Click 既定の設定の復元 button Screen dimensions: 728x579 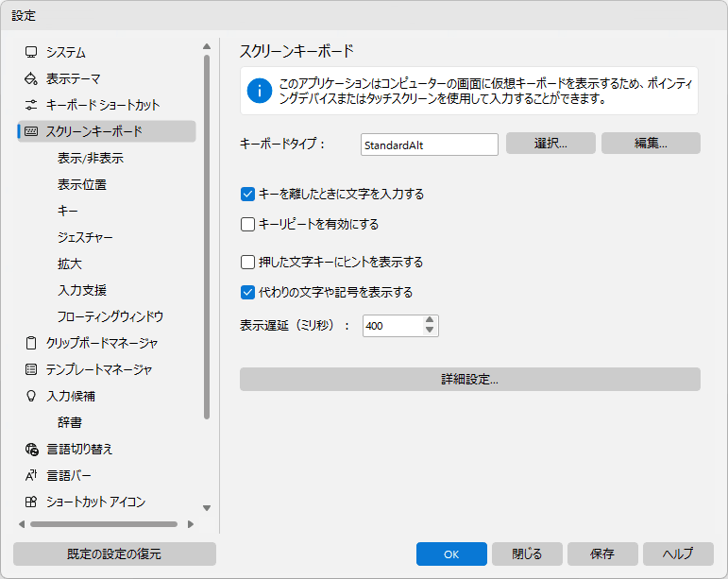114,553
